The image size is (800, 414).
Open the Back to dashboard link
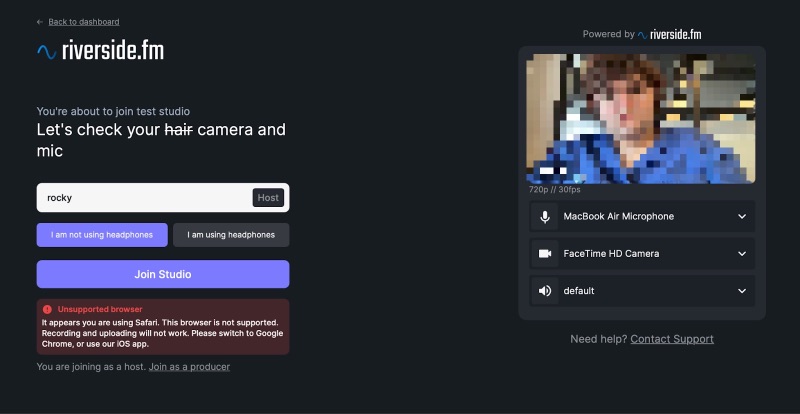pyautogui.click(x=84, y=22)
